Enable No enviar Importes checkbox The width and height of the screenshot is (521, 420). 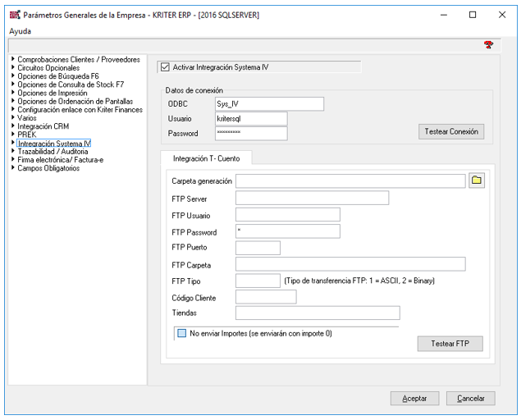182,333
